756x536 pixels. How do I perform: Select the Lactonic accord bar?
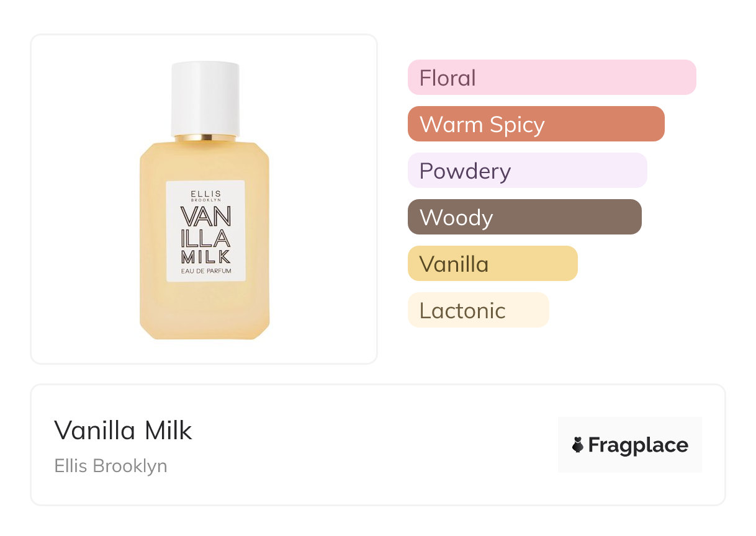point(478,310)
